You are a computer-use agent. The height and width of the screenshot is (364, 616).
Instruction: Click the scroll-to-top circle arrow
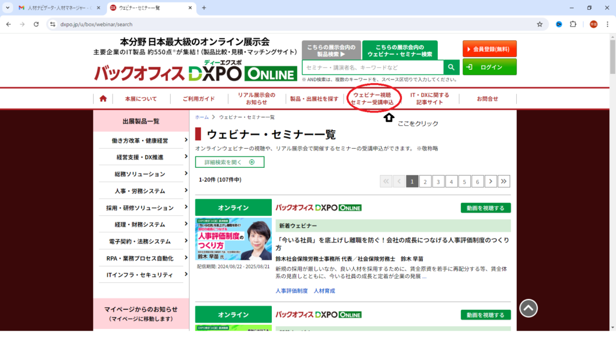[x=528, y=308]
